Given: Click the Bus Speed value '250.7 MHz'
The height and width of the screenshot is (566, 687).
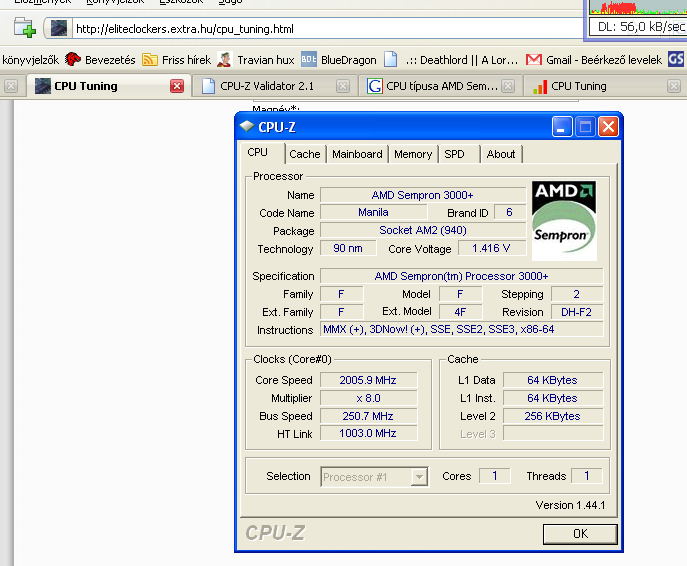Looking at the screenshot, I should click(368, 416).
